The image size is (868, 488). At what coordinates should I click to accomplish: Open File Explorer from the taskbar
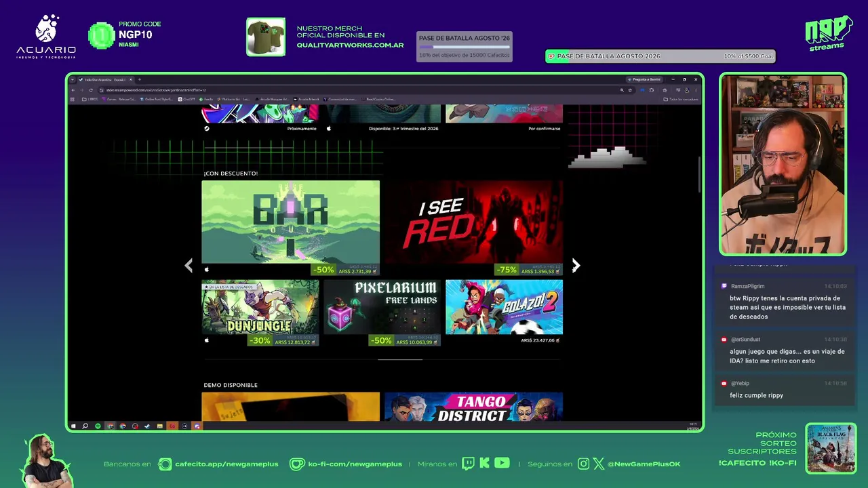click(159, 426)
